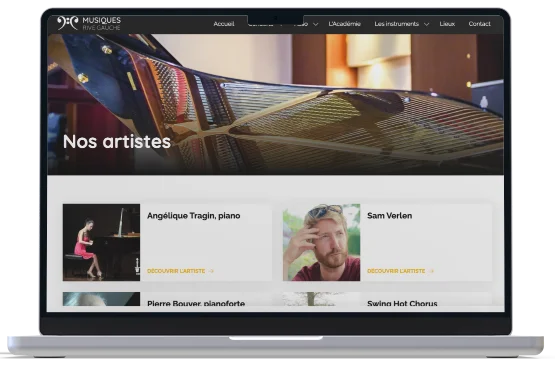This screenshot has height=365, width=555.
Task: Open the Contact menu item
Action: click(480, 24)
